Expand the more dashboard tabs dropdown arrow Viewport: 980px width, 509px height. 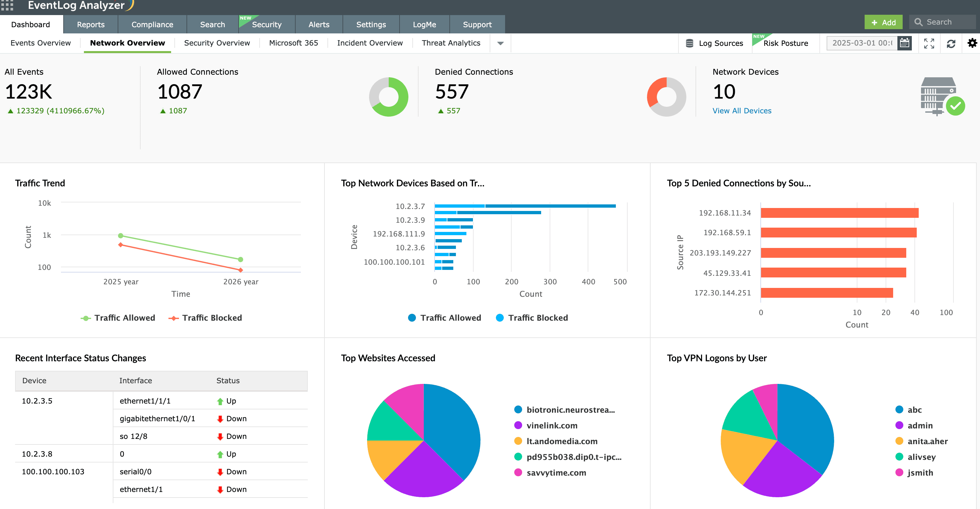500,43
